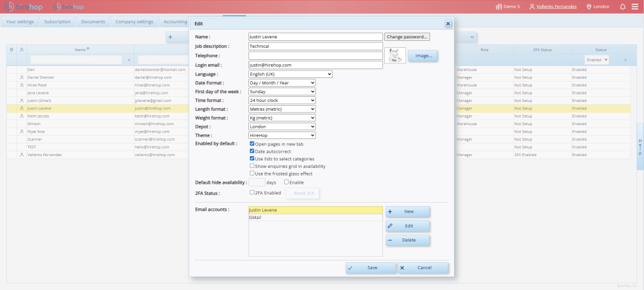The width and height of the screenshot is (644, 290).
Task: Switch to Subscription tab
Action: pyautogui.click(x=57, y=22)
